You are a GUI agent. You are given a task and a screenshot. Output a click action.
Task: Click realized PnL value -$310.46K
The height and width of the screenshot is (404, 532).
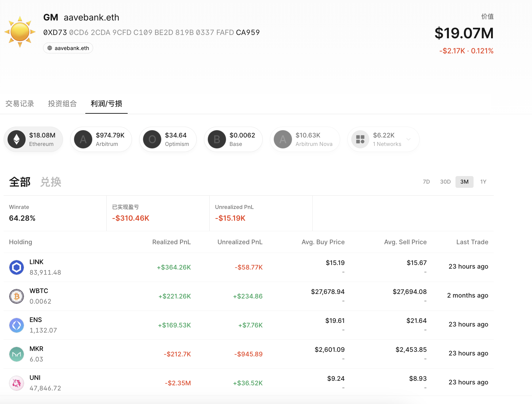[131, 218]
